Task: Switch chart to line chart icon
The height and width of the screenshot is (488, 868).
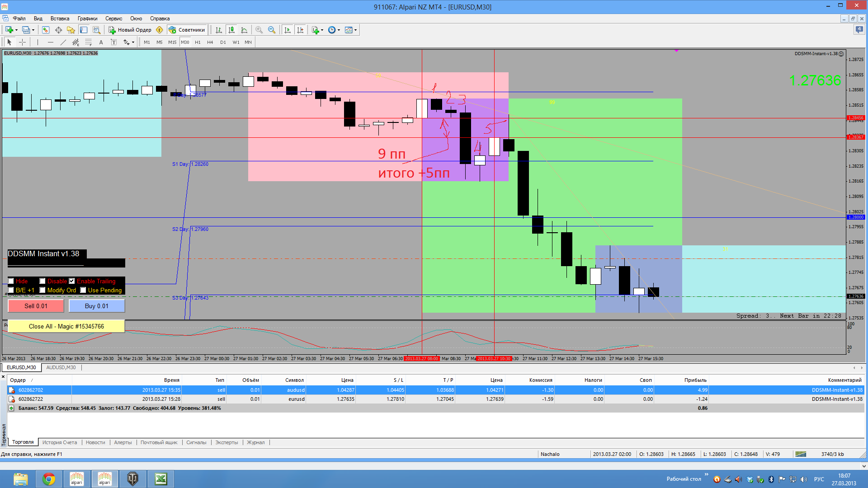Action: click(x=244, y=30)
